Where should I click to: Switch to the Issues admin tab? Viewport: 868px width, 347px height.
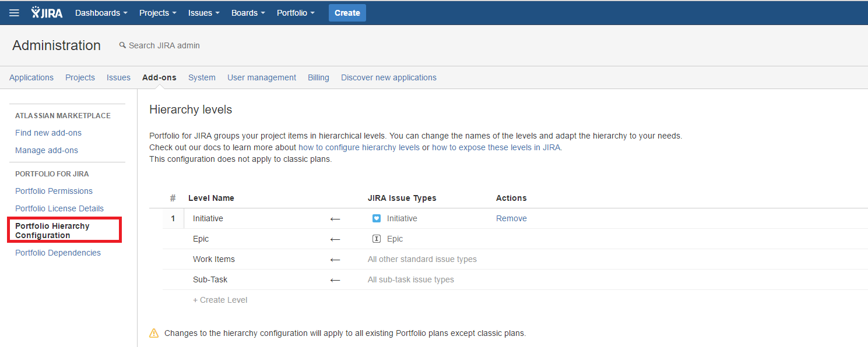118,77
